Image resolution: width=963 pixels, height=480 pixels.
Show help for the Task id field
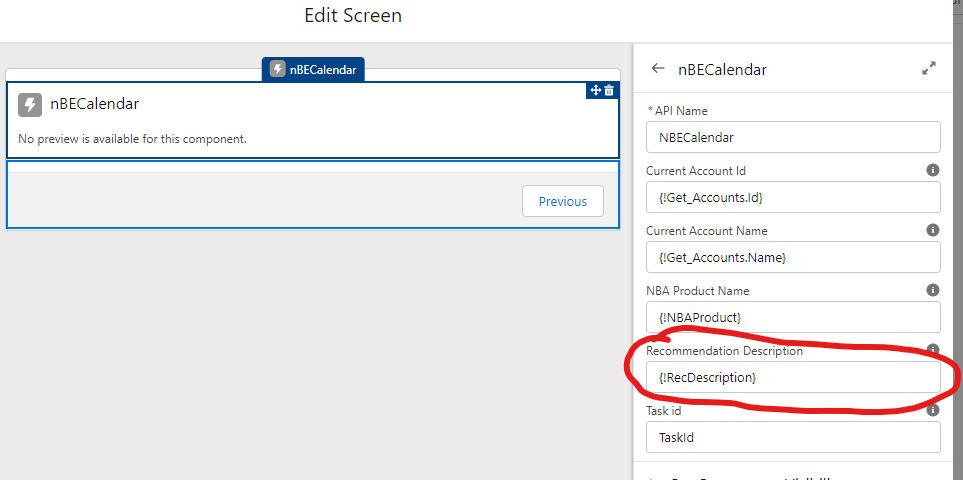[x=932, y=410]
